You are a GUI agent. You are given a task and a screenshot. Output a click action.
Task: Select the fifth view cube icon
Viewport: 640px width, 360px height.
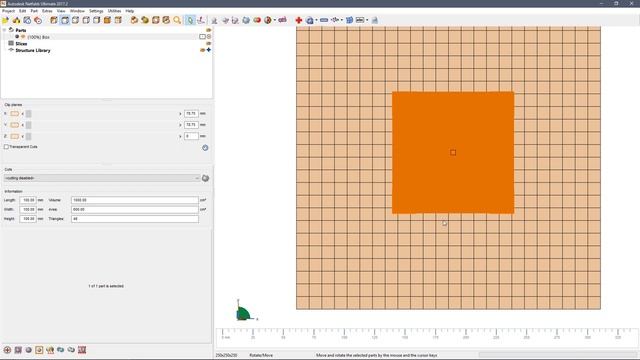click(x=96, y=20)
